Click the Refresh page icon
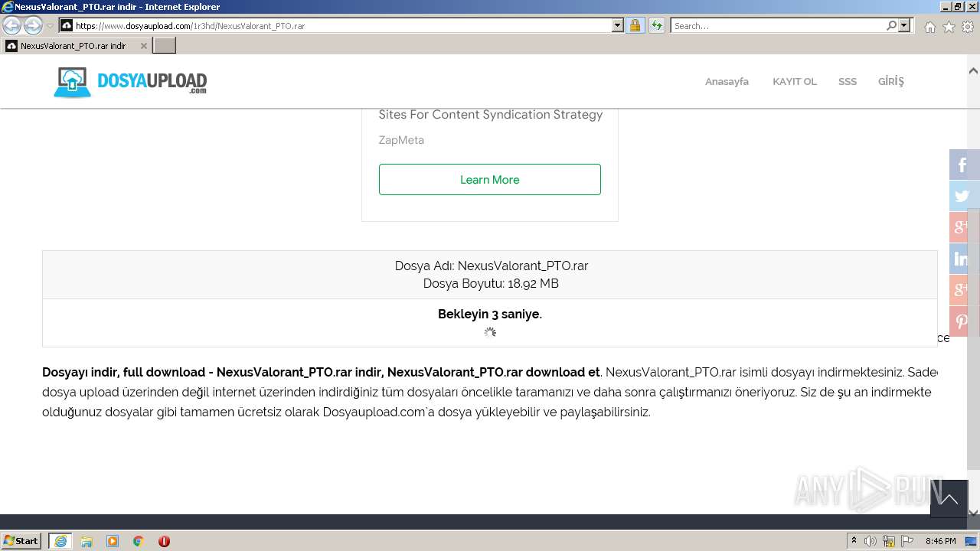The height and width of the screenshot is (551, 980). [x=656, y=25]
